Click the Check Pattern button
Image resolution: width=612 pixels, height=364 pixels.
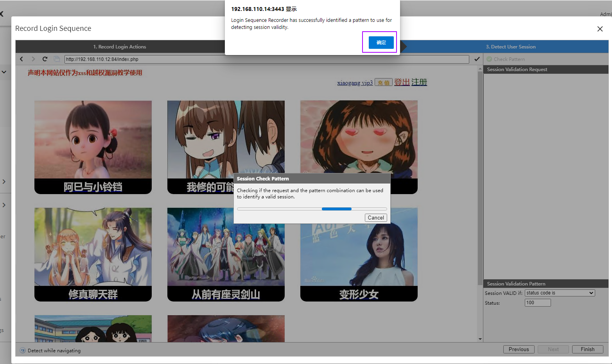click(506, 59)
